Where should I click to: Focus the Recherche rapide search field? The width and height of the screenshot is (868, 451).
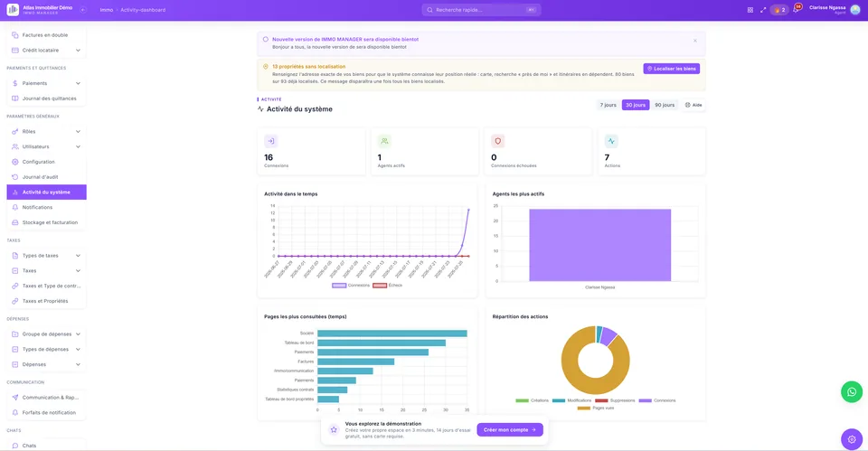481,10
